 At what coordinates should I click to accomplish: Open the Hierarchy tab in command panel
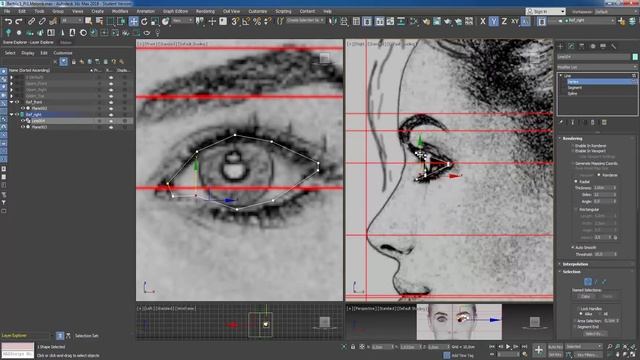point(582,47)
